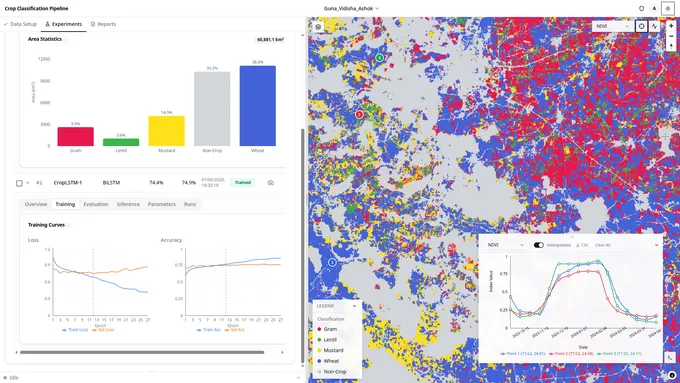Collapse the LEGEND panel
The width and height of the screenshot is (680, 383).
coord(354,306)
